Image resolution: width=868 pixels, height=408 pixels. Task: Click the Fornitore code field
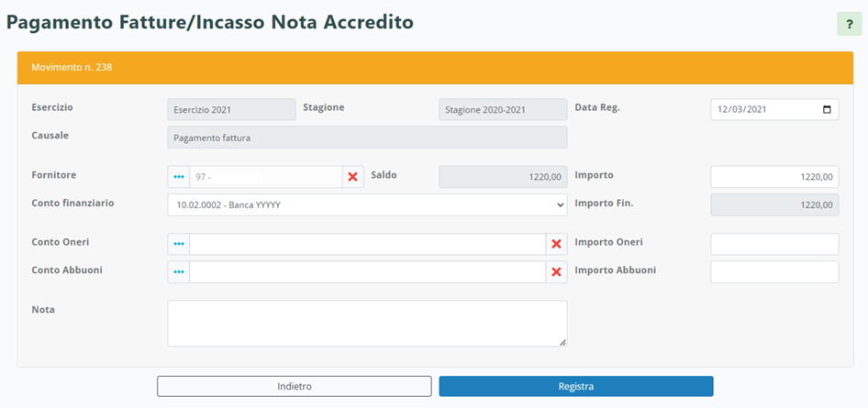point(265,177)
